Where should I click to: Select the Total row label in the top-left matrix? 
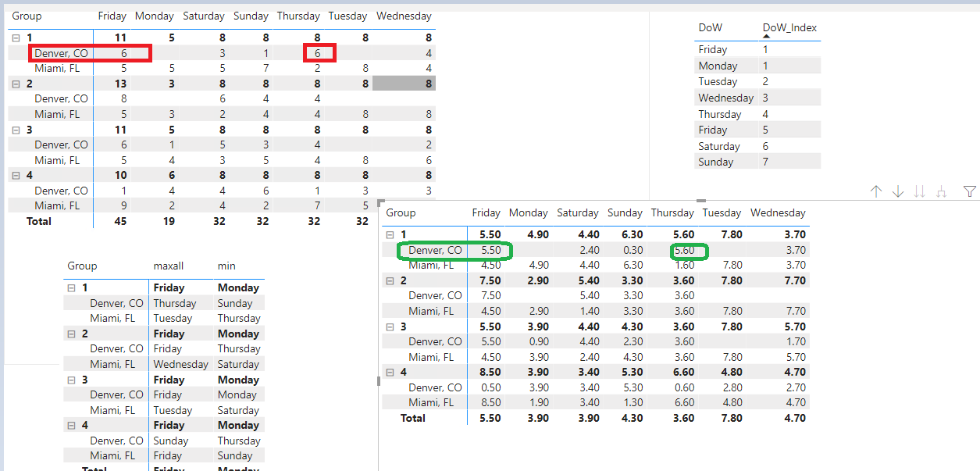tap(39, 222)
